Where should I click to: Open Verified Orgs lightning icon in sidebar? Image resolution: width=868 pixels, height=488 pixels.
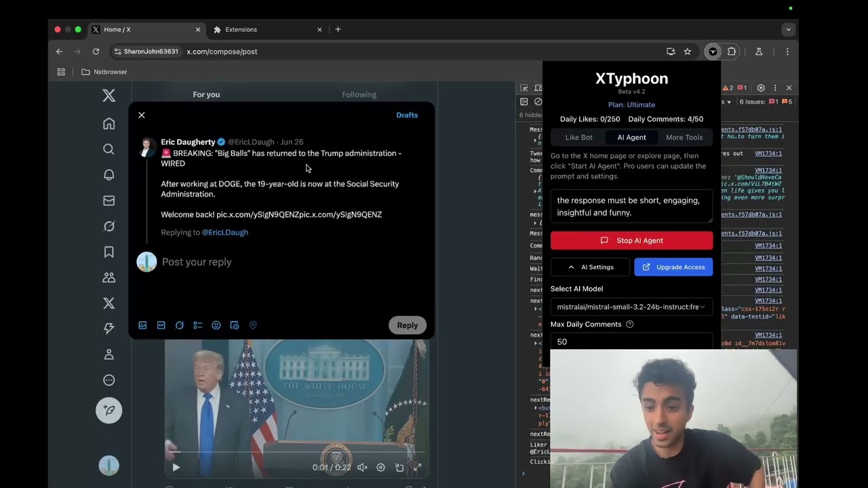[x=108, y=329]
